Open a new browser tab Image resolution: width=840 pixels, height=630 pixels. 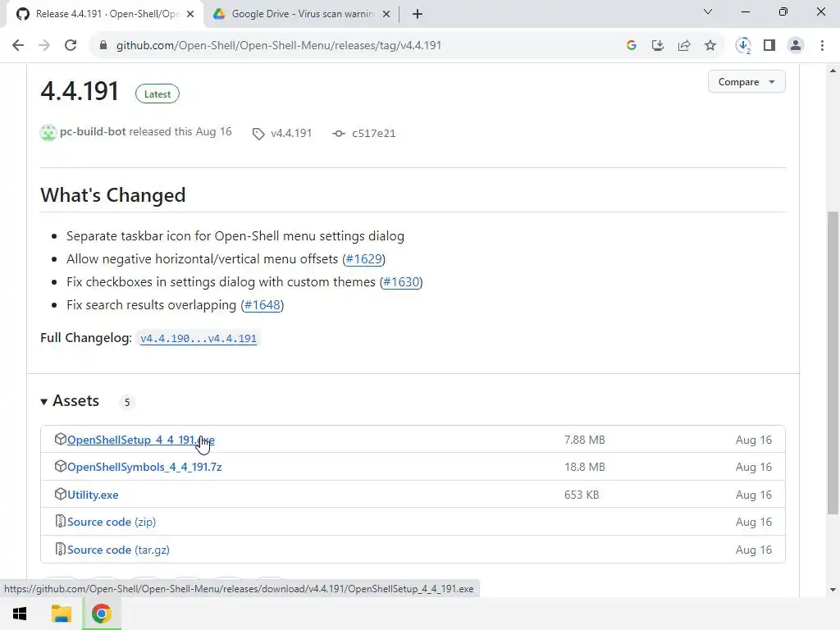[418, 14]
